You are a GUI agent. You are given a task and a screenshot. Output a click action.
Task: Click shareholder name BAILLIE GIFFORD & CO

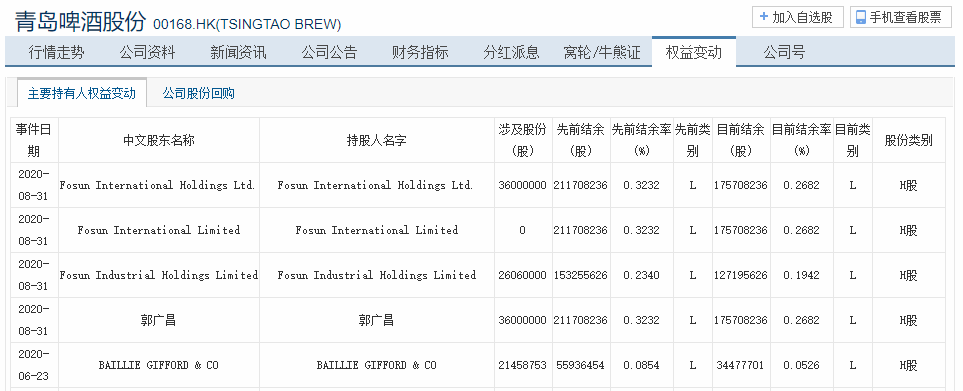pos(158,365)
